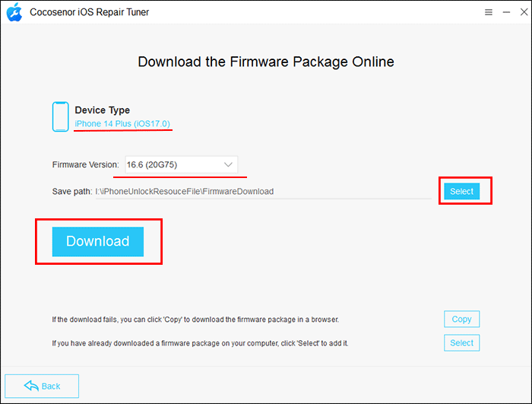
Task: Click the Cocosenor app logo icon
Action: (14, 12)
